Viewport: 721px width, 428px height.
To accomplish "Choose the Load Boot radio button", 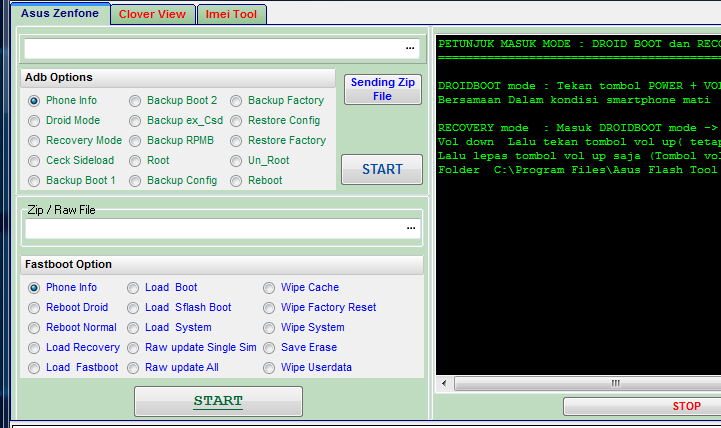I will click(x=133, y=288).
